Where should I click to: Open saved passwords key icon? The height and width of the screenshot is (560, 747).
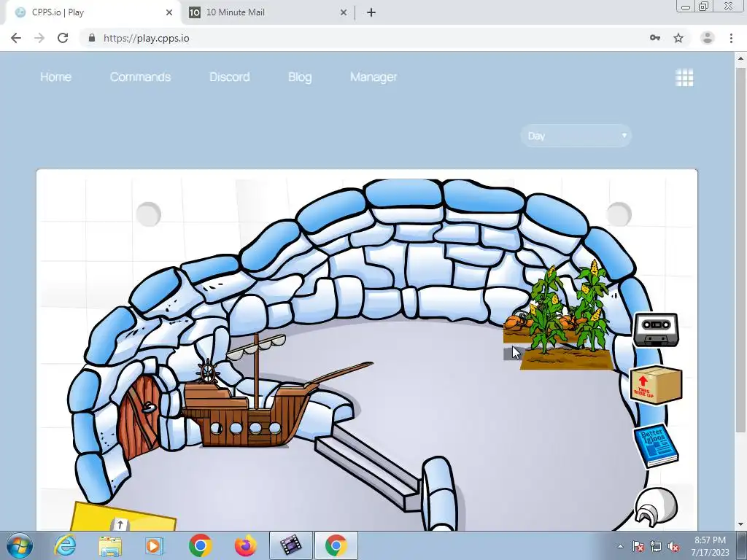[655, 38]
